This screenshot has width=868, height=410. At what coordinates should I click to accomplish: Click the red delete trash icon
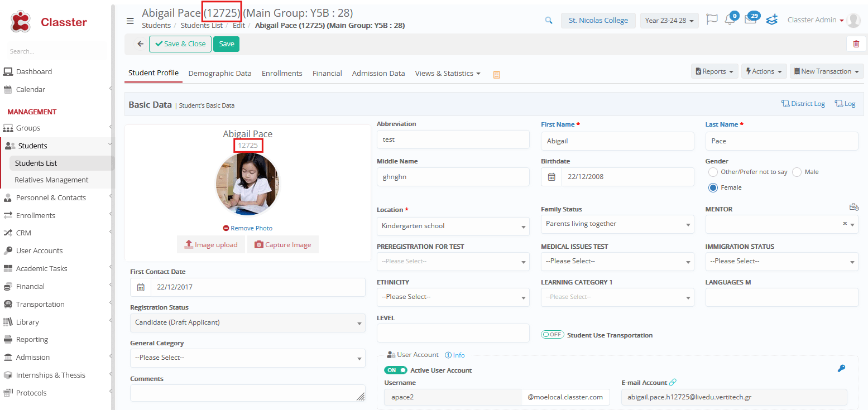[x=856, y=44]
